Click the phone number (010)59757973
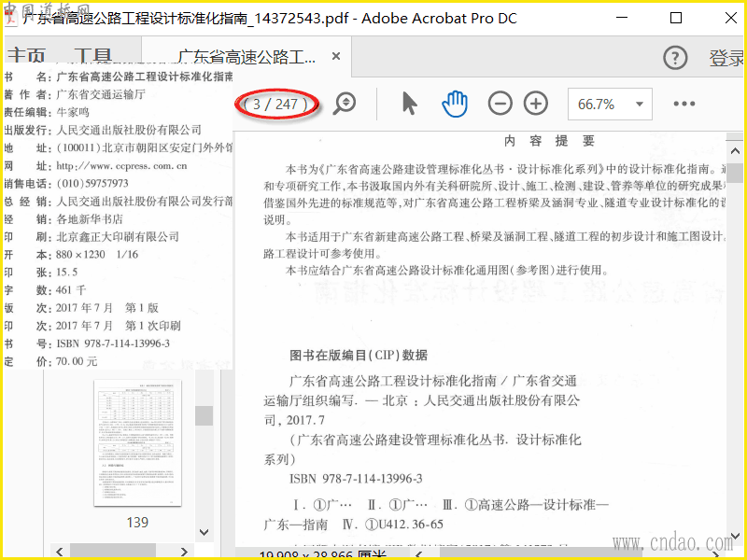 pyautogui.click(x=92, y=183)
